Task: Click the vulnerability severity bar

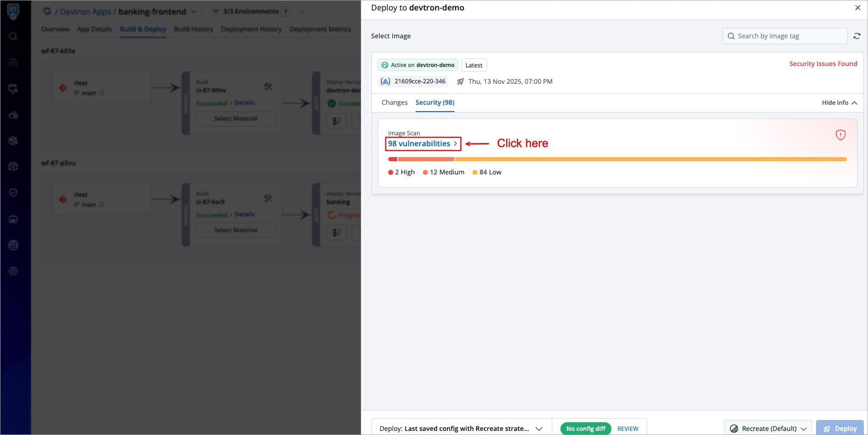Action: click(x=617, y=159)
